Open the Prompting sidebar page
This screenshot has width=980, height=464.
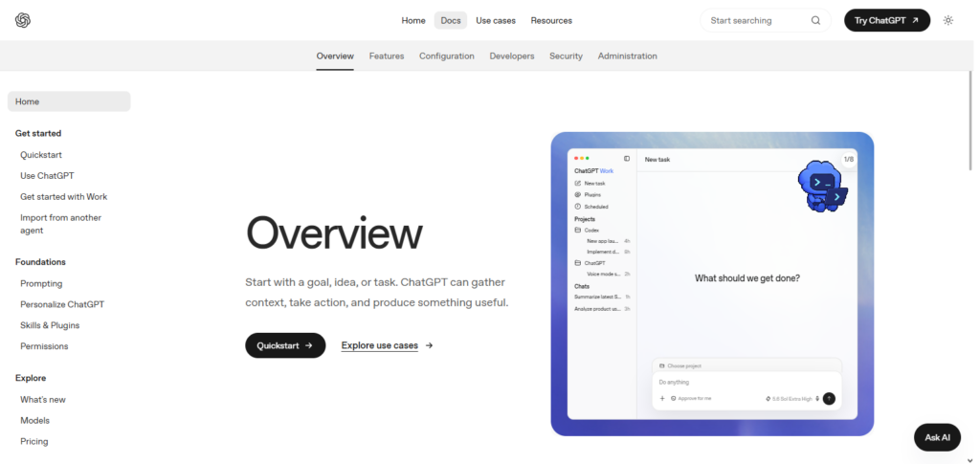click(x=41, y=283)
